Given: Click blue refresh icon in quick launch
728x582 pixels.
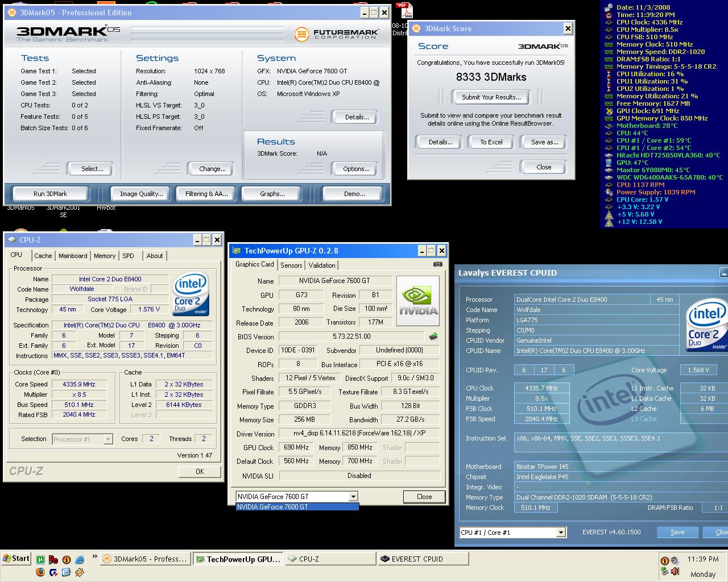Looking at the screenshot, I should click(67, 572).
